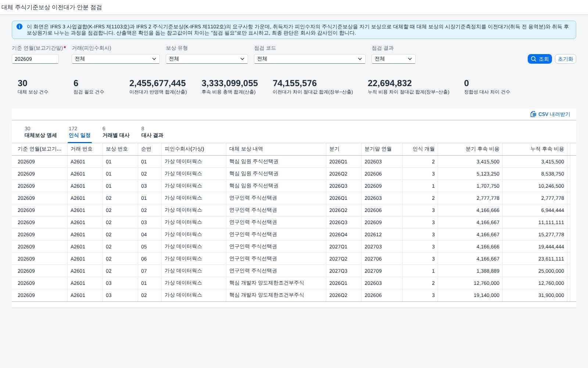Expand the 점검 코드 combo box

coord(310,59)
